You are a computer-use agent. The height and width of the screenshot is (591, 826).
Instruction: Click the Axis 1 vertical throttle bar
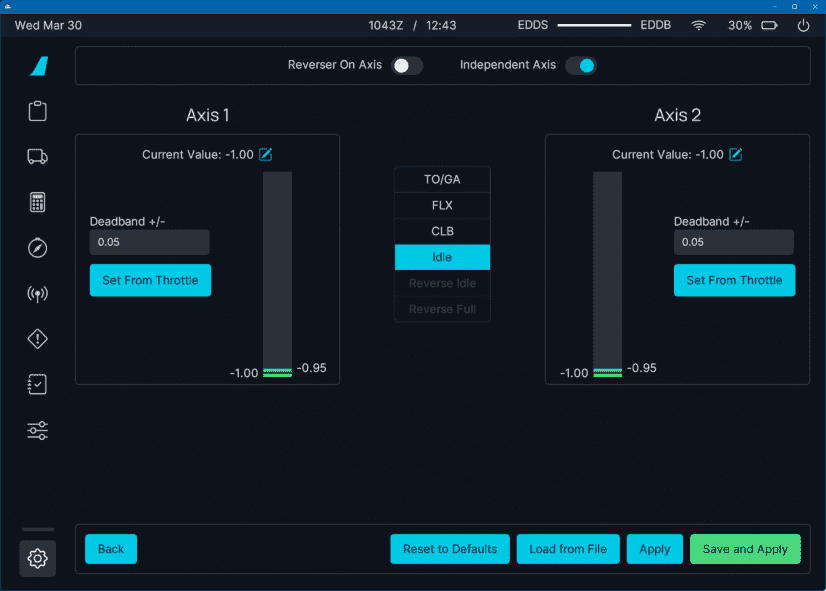(x=277, y=272)
